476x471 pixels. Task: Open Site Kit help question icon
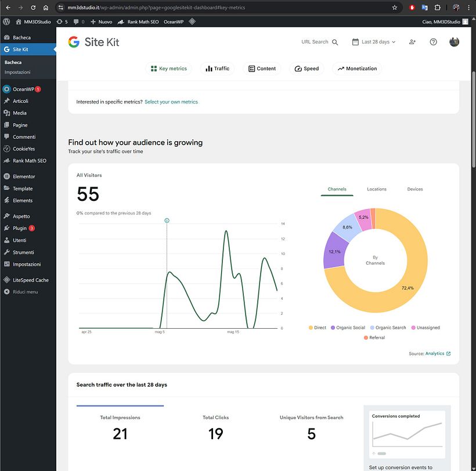(x=433, y=42)
